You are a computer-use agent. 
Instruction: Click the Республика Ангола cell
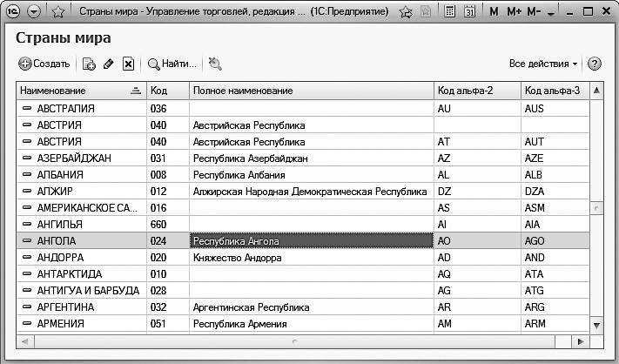tap(311, 240)
